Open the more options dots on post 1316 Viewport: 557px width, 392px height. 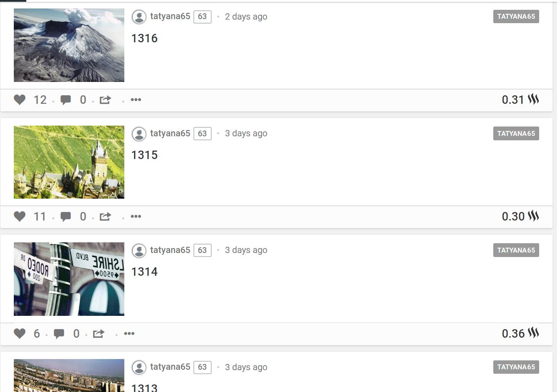(x=136, y=99)
